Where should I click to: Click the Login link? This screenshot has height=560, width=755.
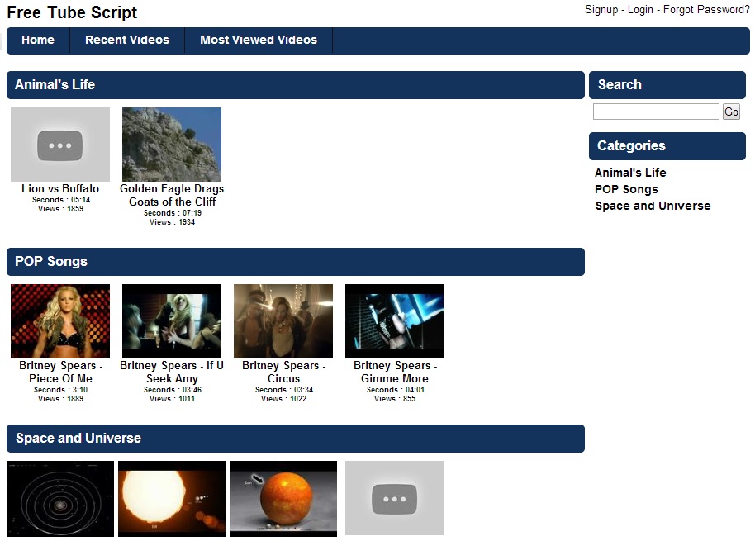point(640,10)
